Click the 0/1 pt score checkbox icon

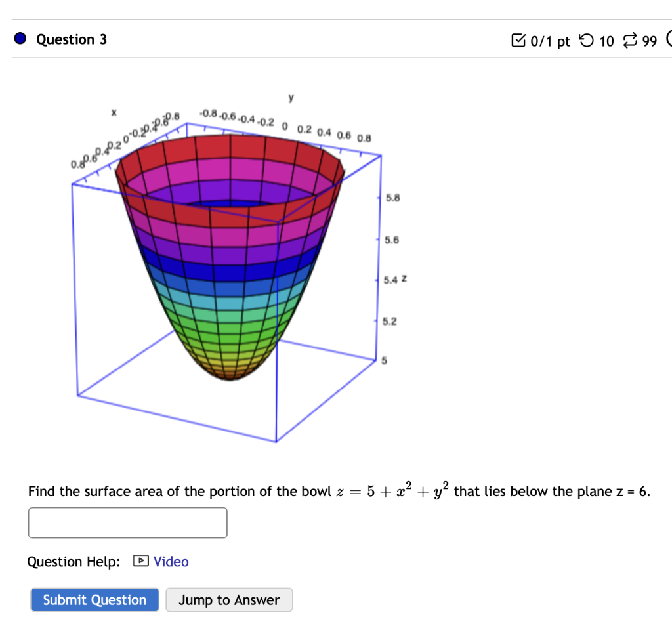[x=519, y=40]
